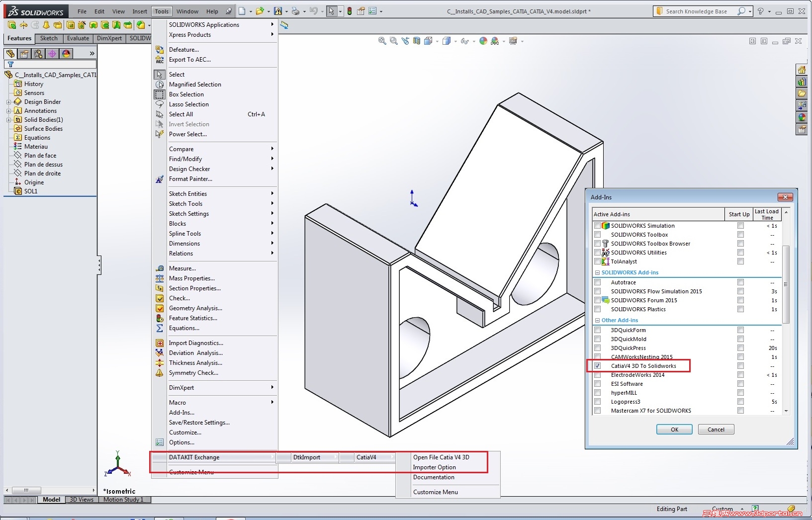Check the 3DQuickPress active add-in checkbox

(598, 348)
